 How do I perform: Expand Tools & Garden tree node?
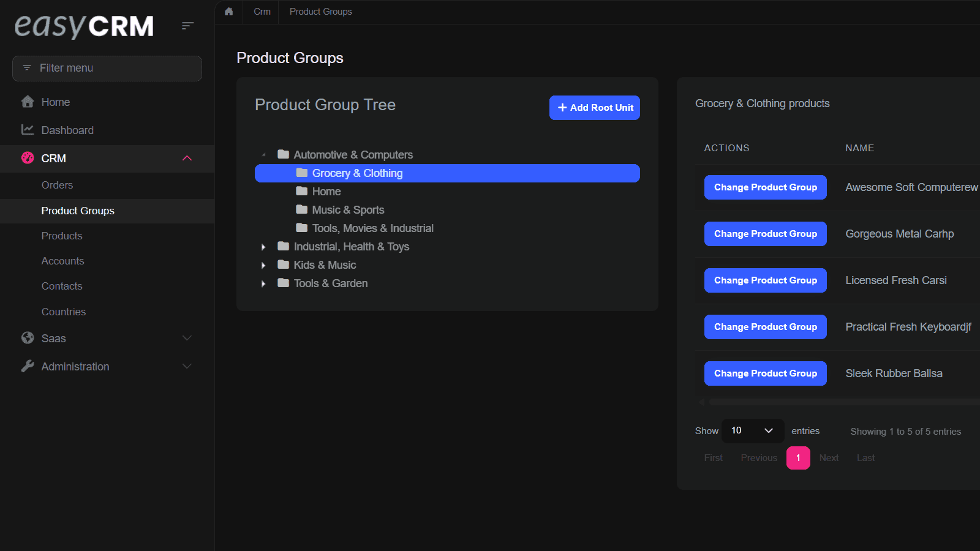pyautogui.click(x=263, y=283)
